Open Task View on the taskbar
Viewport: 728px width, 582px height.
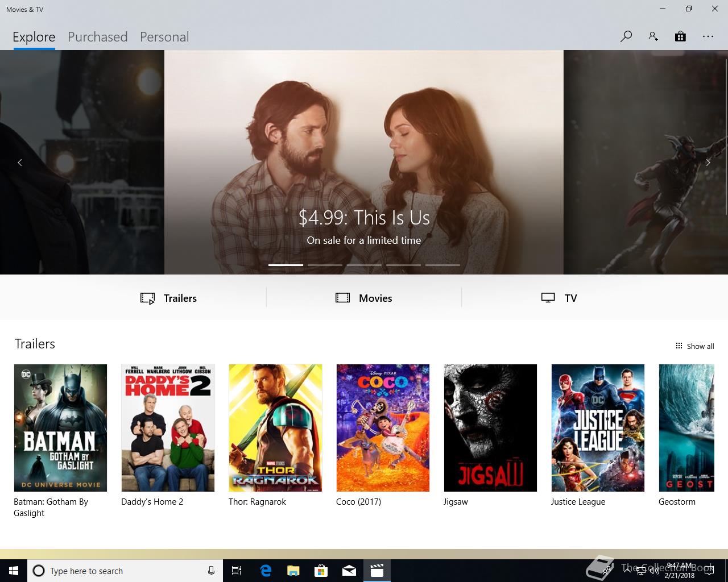point(237,571)
